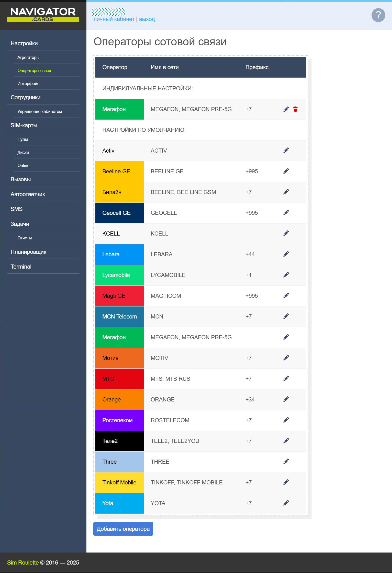Screen dimensions: 392x573
Task: Follow the Sim Roulette footer link
Action: click(x=23, y=563)
